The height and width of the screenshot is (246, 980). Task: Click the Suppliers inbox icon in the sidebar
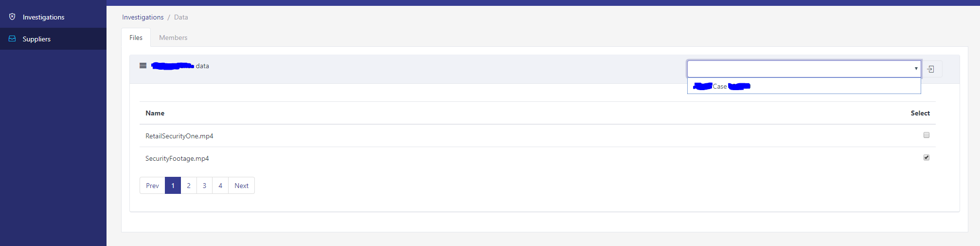pyautogui.click(x=12, y=38)
